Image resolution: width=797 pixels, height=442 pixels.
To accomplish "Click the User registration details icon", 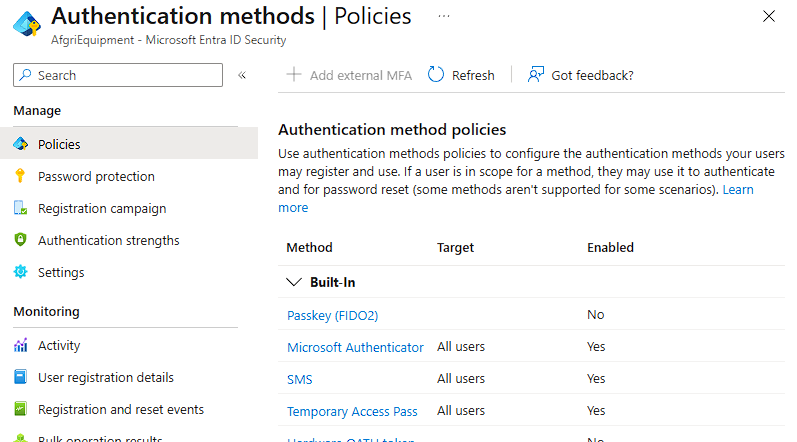I will click(20, 377).
